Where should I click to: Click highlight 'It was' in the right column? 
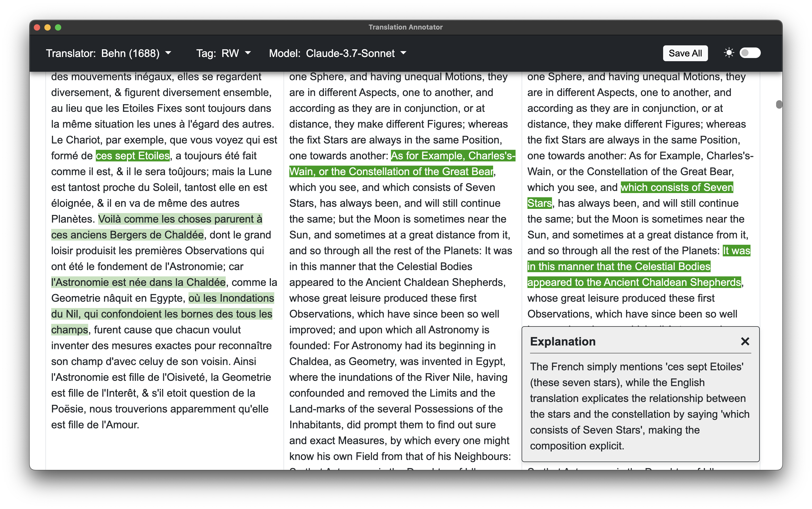pyautogui.click(x=736, y=251)
